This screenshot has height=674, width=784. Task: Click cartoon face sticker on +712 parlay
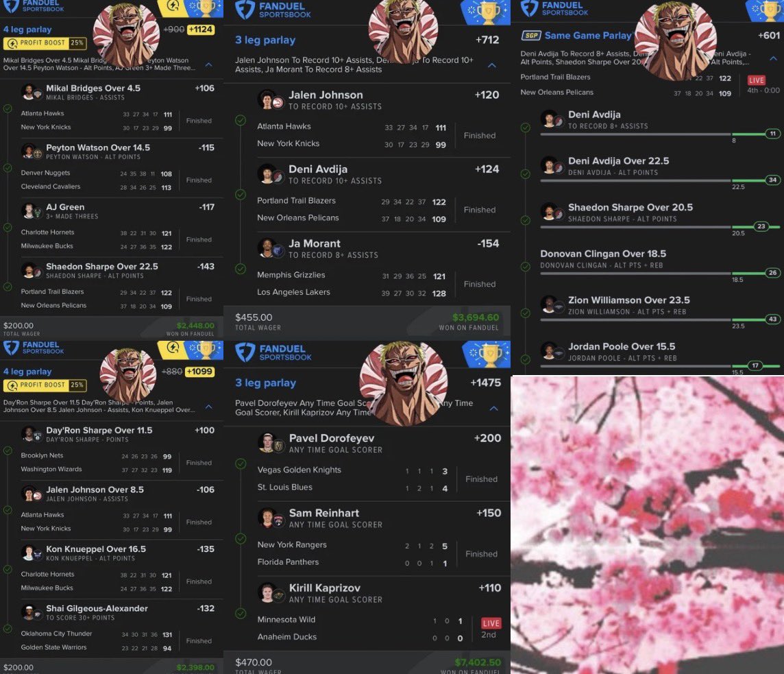(403, 30)
